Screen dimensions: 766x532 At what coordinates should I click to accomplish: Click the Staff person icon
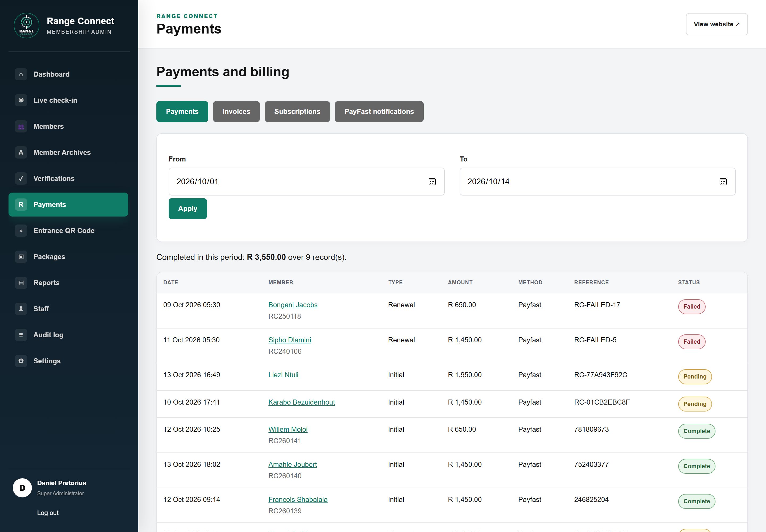(21, 309)
